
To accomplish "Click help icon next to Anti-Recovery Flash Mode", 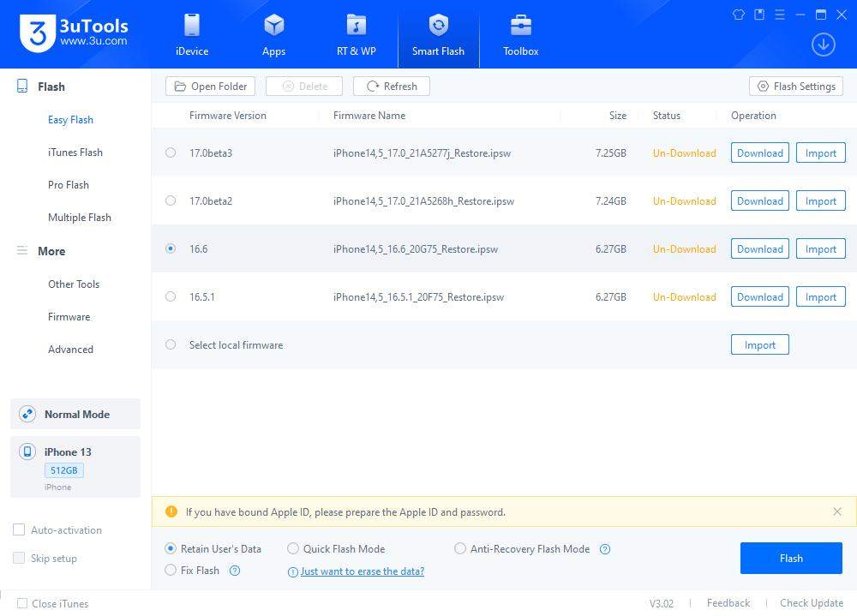I will [605, 549].
